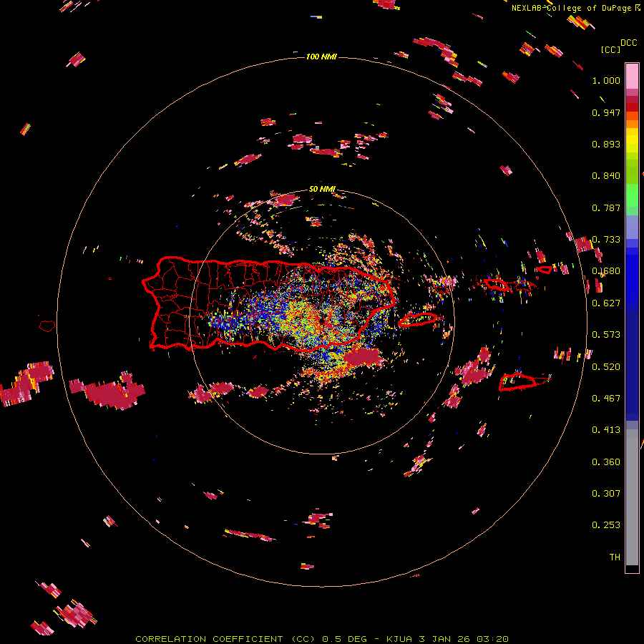The height and width of the screenshot is (644, 644).
Task: Click the 0.5 DEG elevation text
Action: [343, 639]
